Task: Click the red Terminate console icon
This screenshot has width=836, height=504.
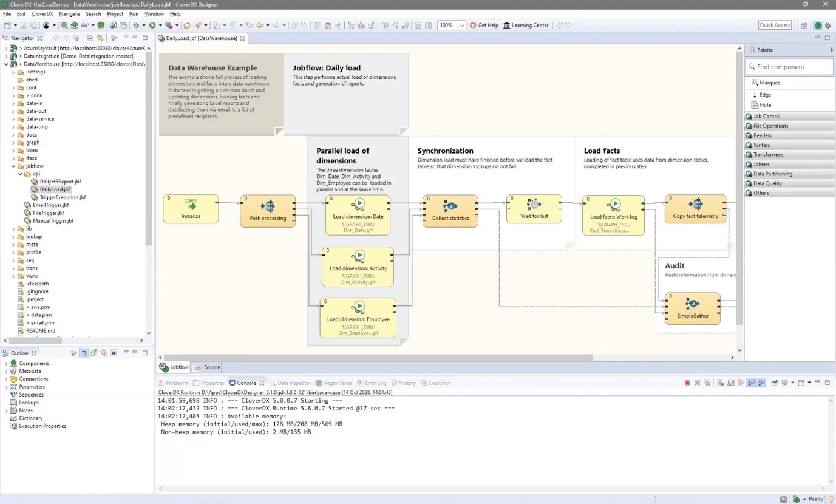Action: 687,383
